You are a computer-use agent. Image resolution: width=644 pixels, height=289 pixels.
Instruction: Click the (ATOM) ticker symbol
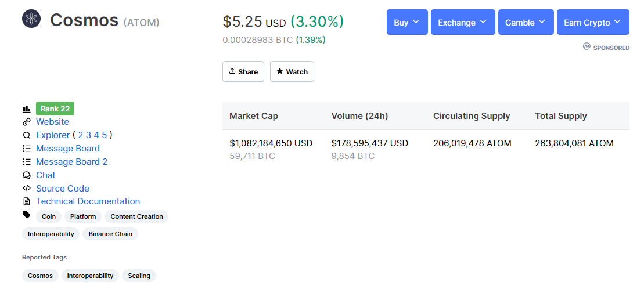pos(141,23)
